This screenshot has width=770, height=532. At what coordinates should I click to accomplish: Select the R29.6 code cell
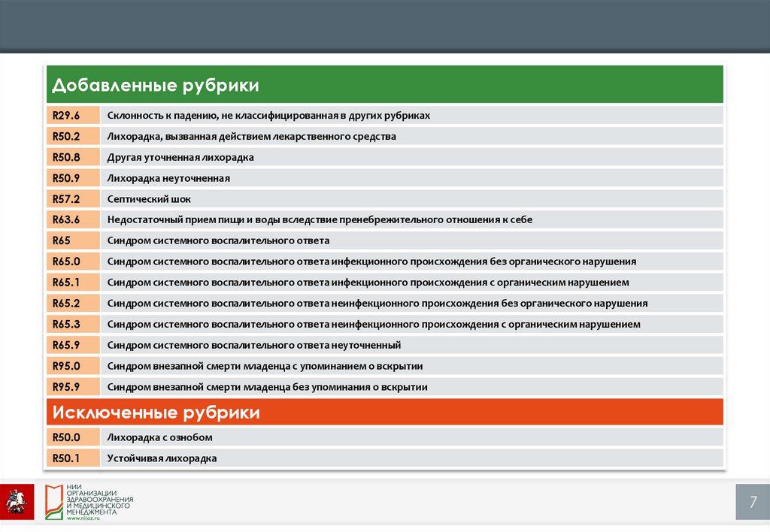[74, 116]
